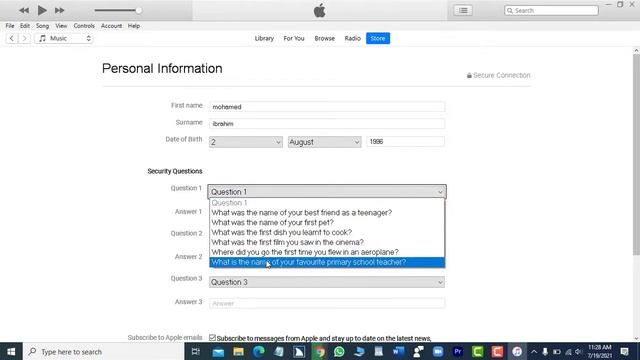Open green Camtasia icon on taskbar

point(478,351)
